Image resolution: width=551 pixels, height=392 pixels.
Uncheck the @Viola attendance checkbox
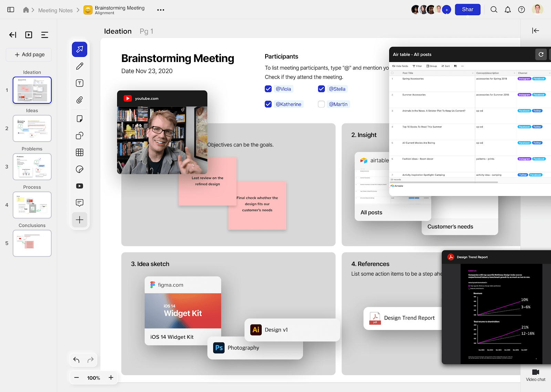tap(268, 89)
